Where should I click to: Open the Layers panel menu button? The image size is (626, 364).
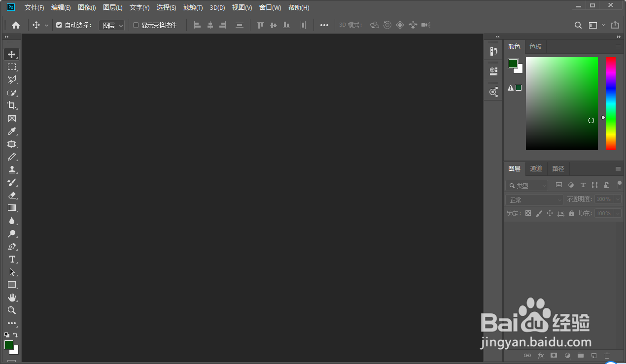[x=618, y=168]
